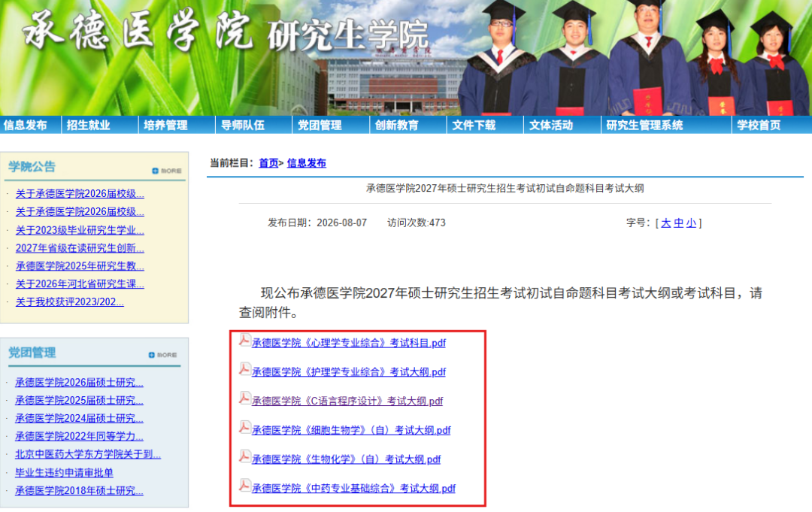Open the link 北京中医药大学东方学院关于到...
The image size is (812, 512).
tap(88, 454)
